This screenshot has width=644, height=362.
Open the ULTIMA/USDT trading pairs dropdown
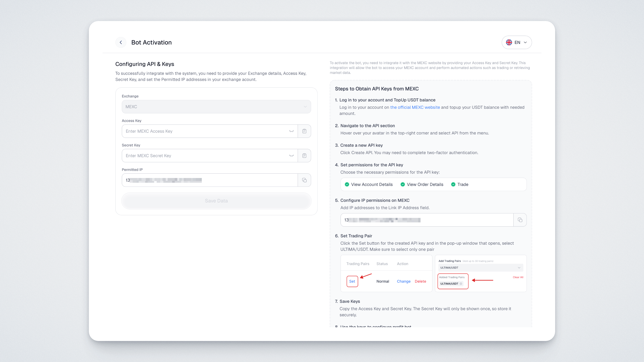[480, 268]
